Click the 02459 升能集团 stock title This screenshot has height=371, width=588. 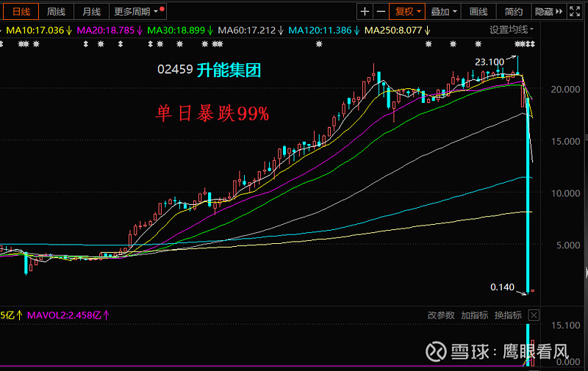209,70
